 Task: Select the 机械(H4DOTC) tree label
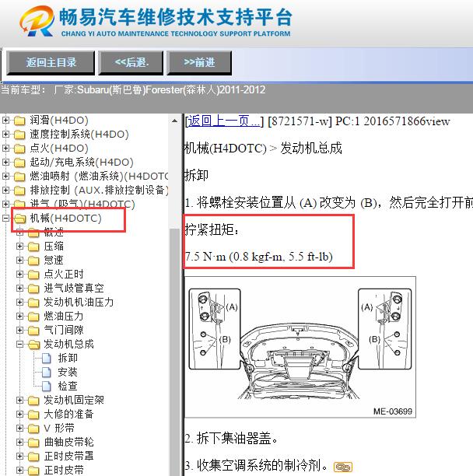click(65, 219)
